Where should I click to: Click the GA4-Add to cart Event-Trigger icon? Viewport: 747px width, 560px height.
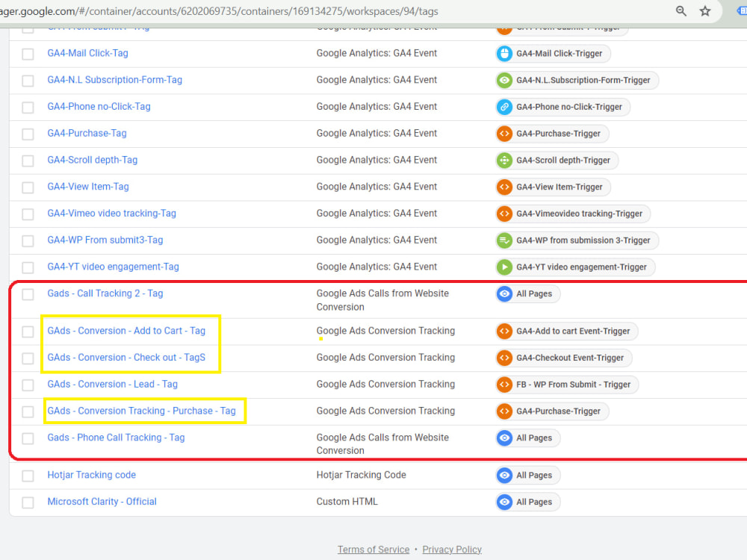point(504,331)
